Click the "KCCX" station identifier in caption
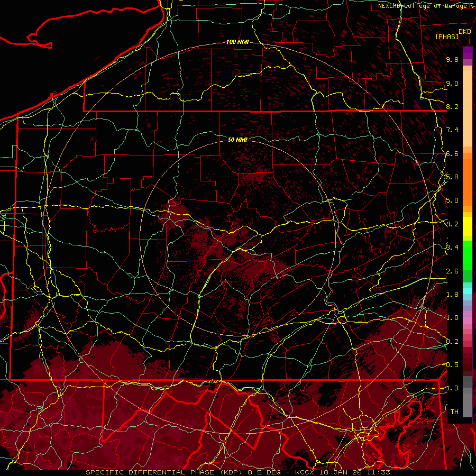476x476 pixels. coord(305,472)
